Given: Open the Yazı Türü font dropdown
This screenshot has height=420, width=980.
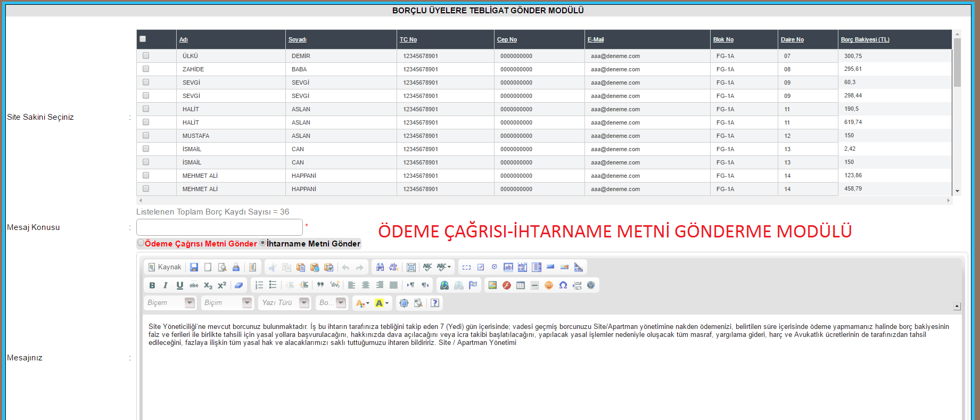Looking at the screenshot, I should 284,303.
